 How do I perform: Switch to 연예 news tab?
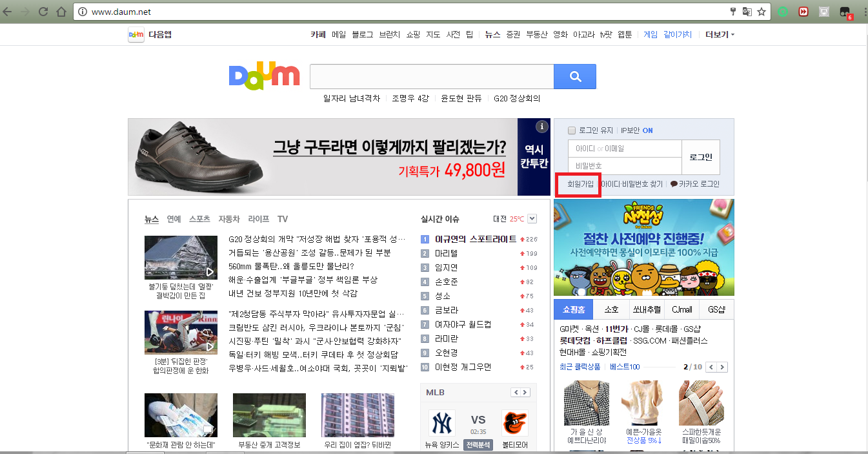(174, 219)
